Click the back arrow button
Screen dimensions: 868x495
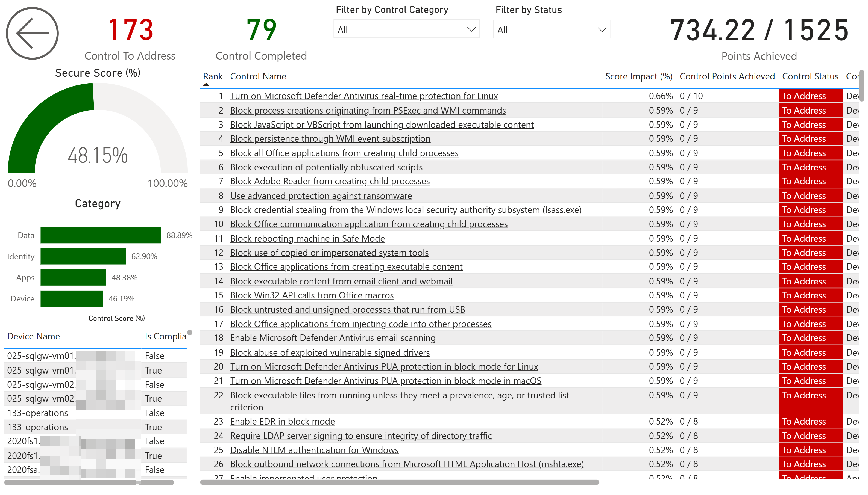pyautogui.click(x=32, y=33)
